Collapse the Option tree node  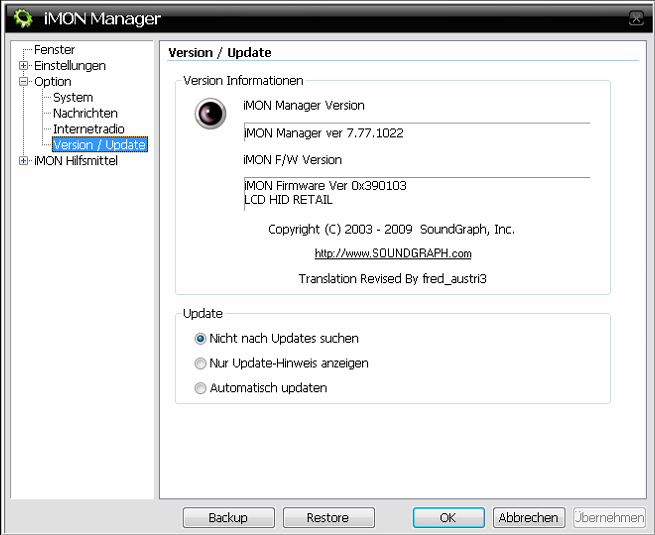24,82
